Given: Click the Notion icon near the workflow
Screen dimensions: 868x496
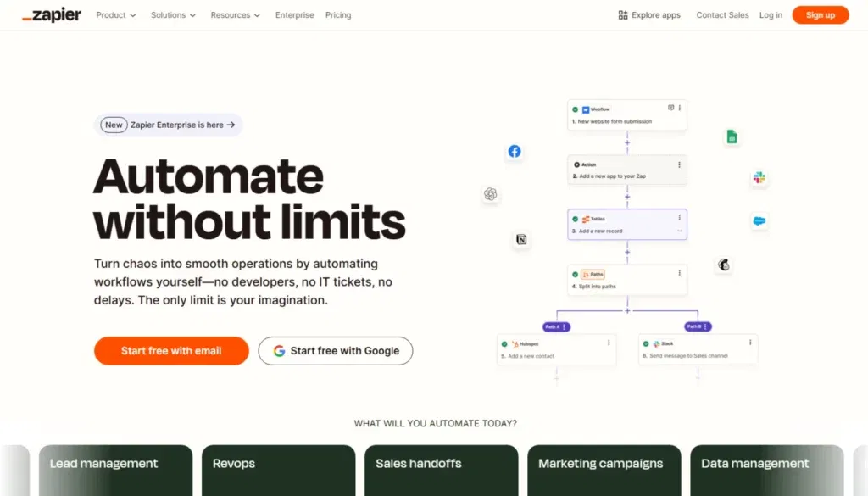Looking at the screenshot, I should point(521,240).
